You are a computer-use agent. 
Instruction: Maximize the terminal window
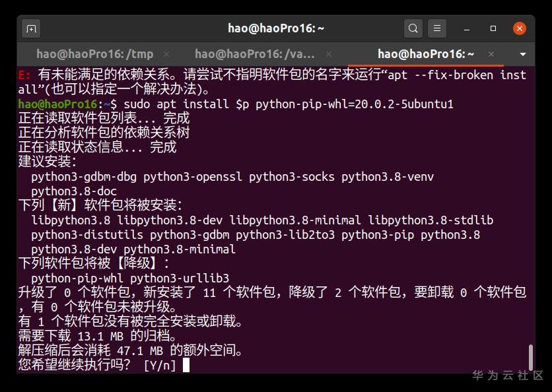[x=493, y=28]
